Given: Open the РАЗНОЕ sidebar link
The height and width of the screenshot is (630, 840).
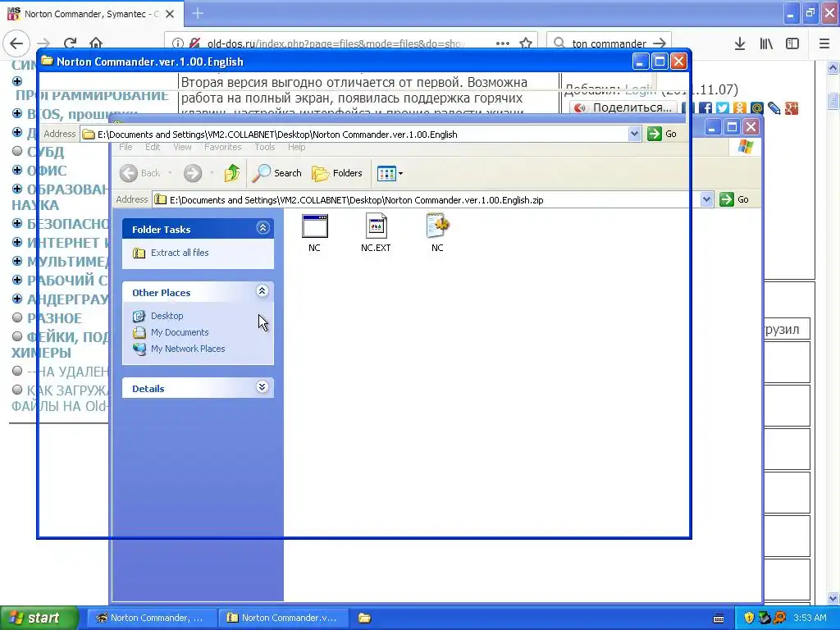Looking at the screenshot, I should (x=55, y=318).
